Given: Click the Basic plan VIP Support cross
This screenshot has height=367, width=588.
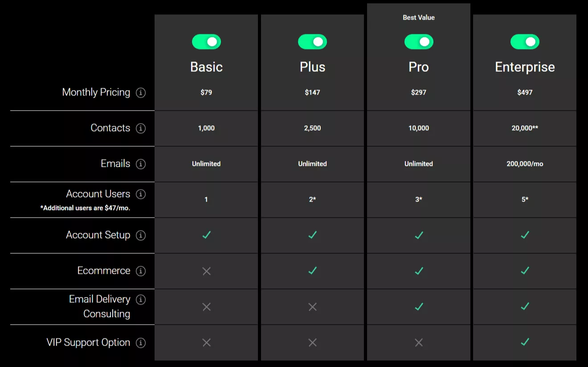Looking at the screenshot, I should click(206, 342).
